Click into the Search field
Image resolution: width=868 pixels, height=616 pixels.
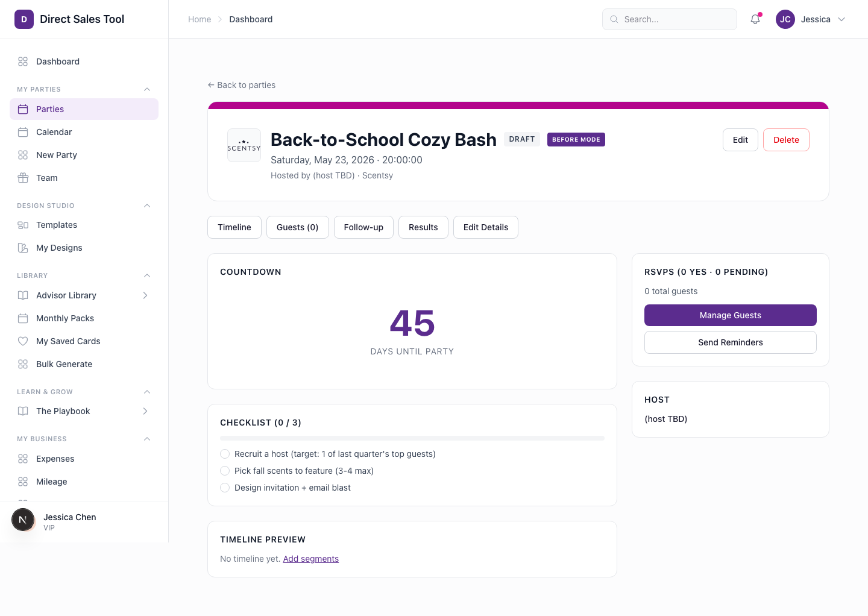tap(675, 19)
